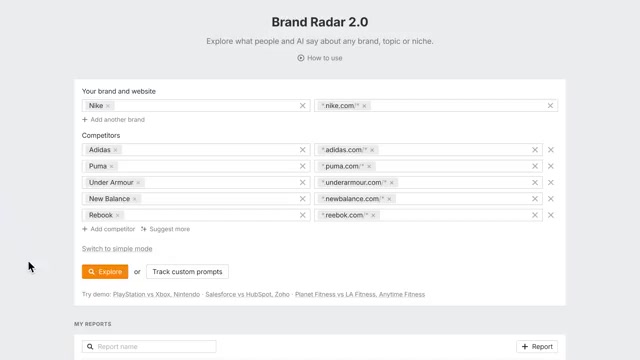Click Add competitor
Screen dimensions: 640x360
[109, 229]
